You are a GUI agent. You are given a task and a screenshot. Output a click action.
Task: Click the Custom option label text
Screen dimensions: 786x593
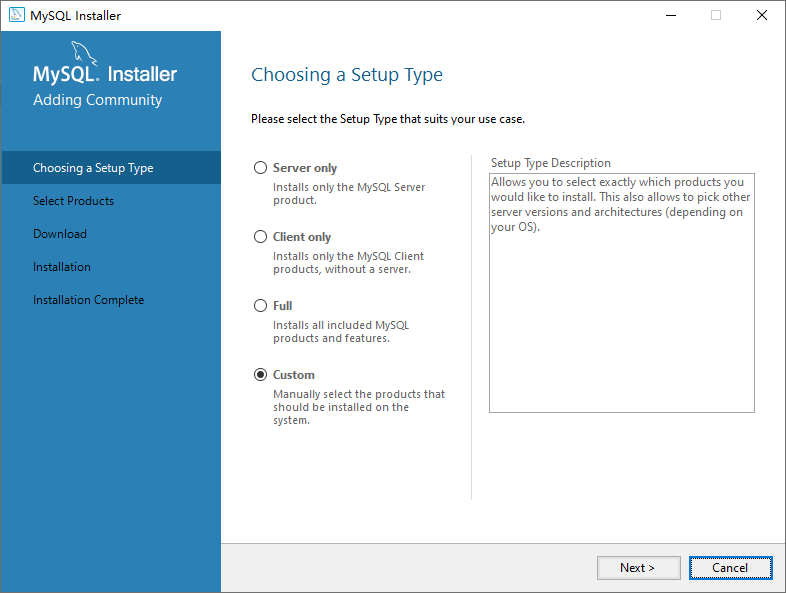[x=294, y=375]
